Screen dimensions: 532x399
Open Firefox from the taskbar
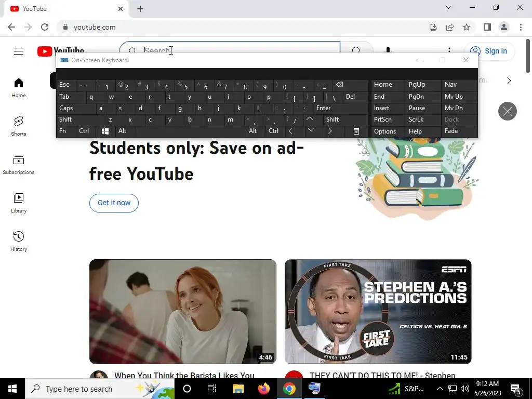[x=263, y=389]
